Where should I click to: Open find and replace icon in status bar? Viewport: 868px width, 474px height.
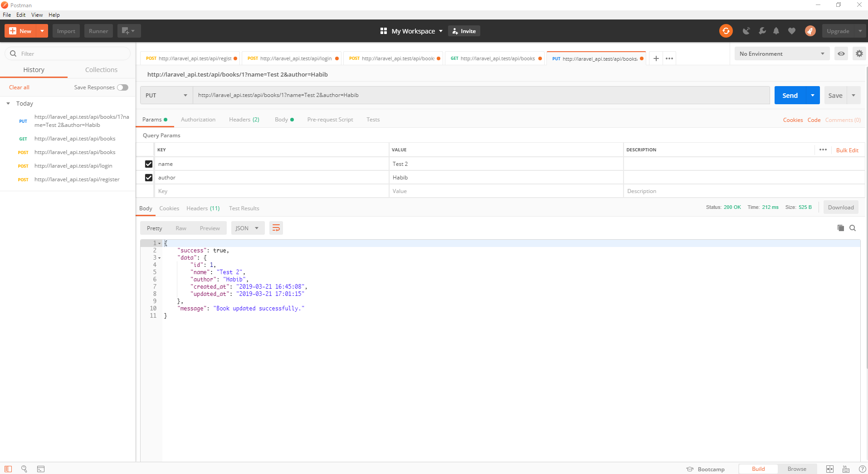click(x=24, y=469)
